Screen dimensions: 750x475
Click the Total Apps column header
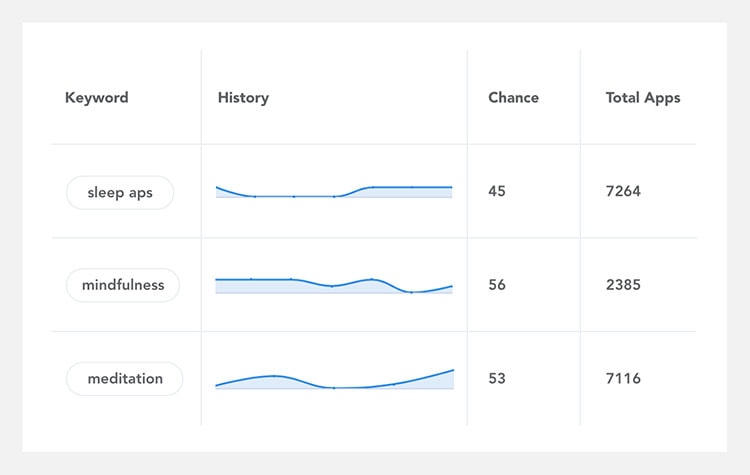click(643, 98)
